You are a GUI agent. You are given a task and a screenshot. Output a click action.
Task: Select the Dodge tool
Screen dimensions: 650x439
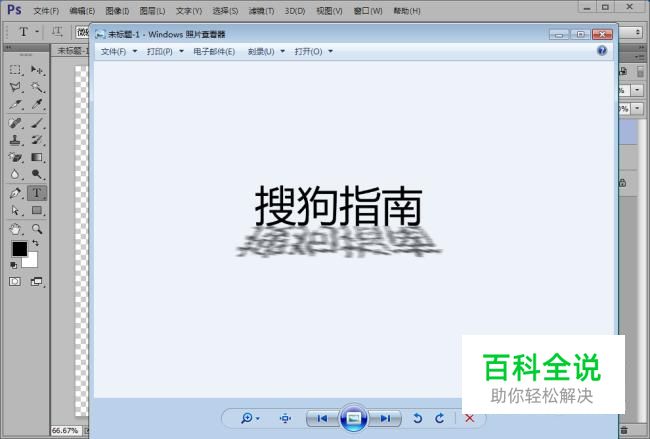37,174
